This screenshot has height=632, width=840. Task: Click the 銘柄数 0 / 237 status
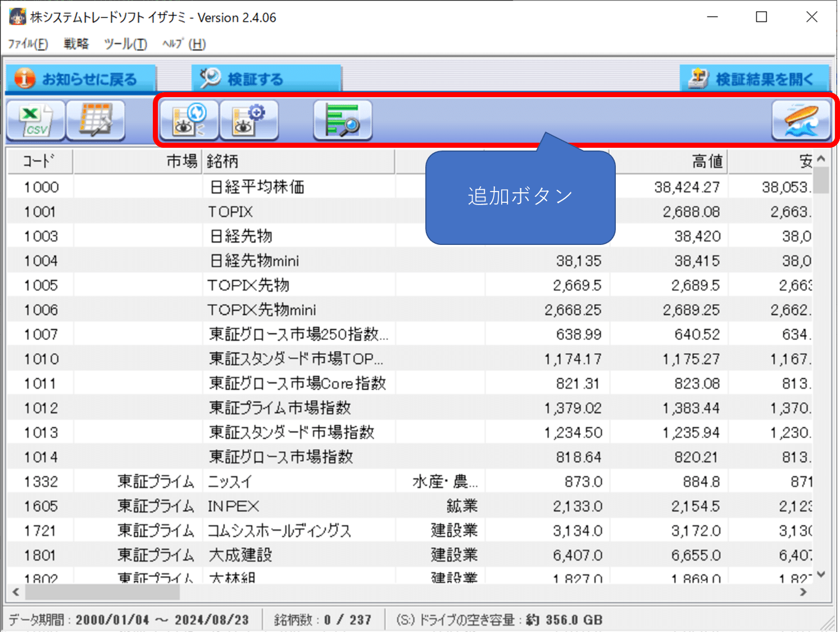point(323,620)
